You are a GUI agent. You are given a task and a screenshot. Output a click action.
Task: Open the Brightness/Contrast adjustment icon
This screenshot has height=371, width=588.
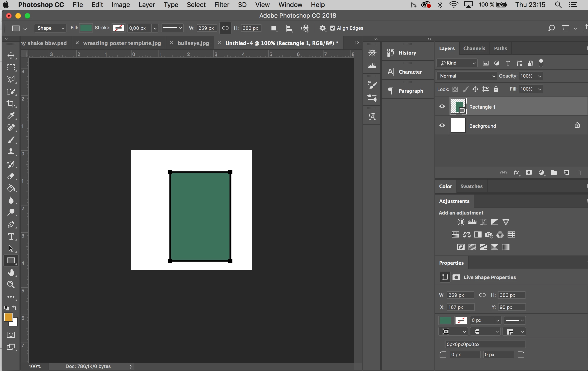point(461,222)
